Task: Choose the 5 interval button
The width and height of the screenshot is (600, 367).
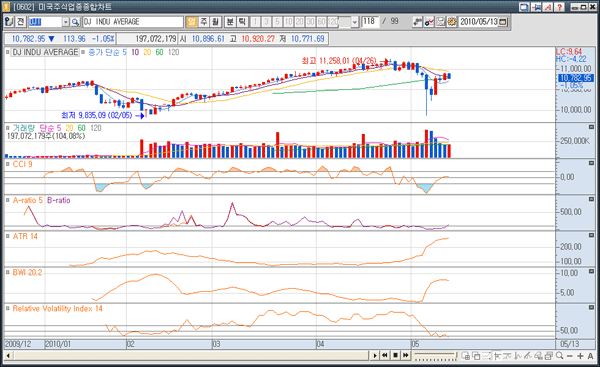Action: (277, 22)
